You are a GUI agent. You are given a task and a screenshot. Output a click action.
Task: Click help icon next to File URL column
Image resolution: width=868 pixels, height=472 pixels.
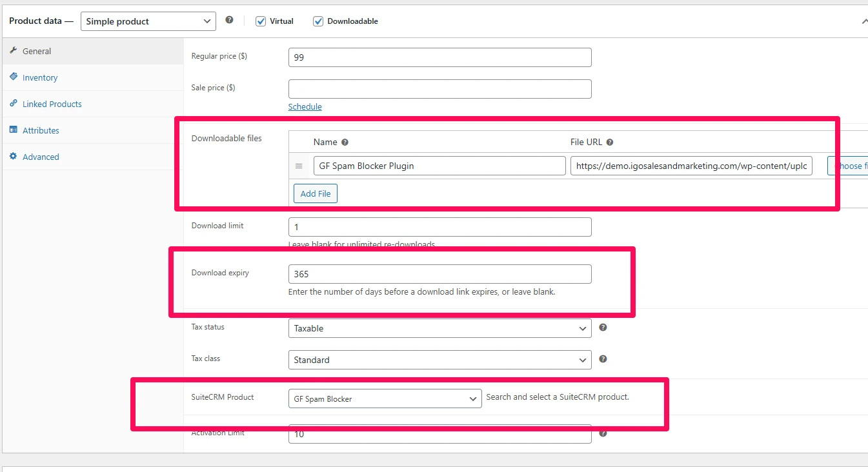point(610,143)
